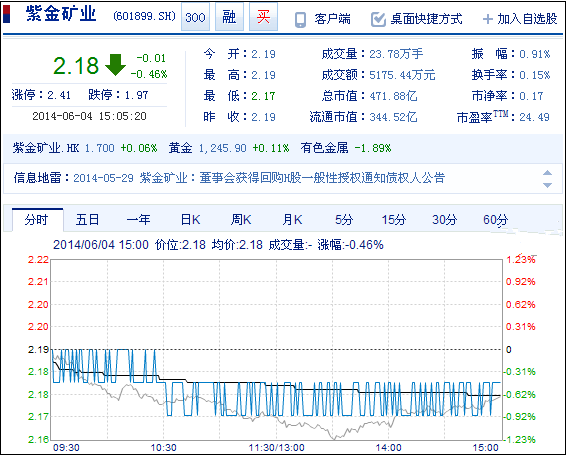The image size is (567, 456).
Task: Switch to the 周K chart tab
Action: tap(241, 220)
